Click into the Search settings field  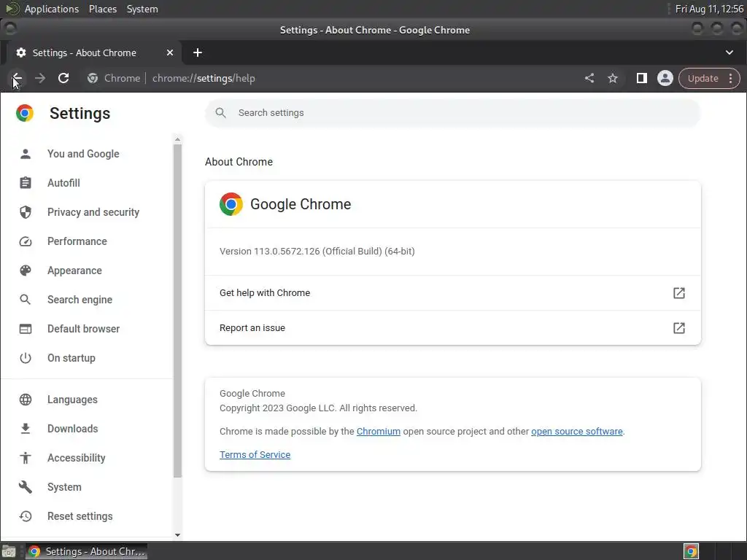(x=452, y=113)
